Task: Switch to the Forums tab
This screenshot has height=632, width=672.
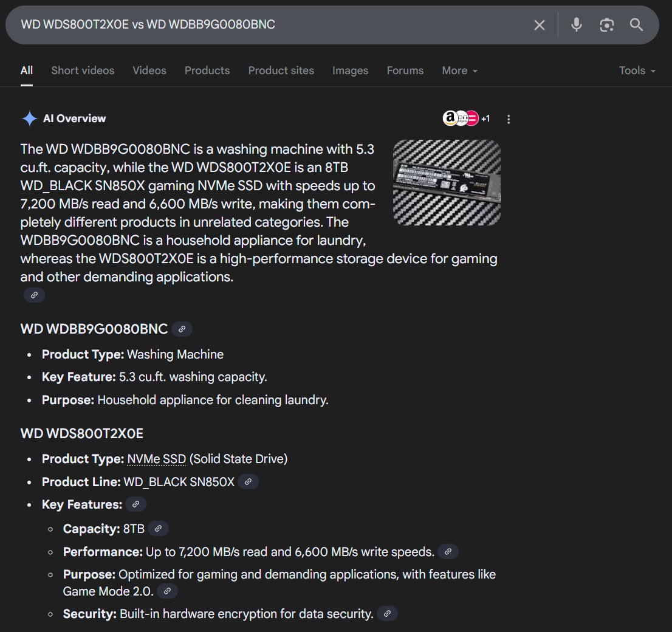Action: [405, 70]
